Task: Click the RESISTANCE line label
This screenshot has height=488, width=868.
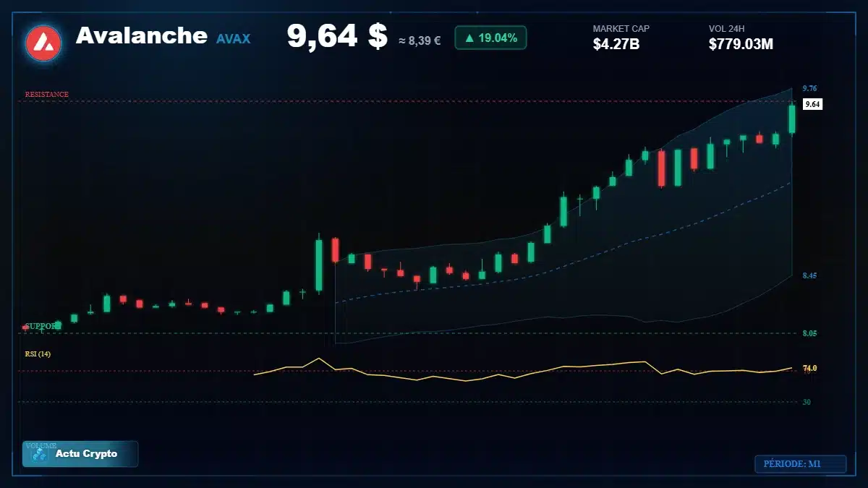Action: tap(47, 95)
